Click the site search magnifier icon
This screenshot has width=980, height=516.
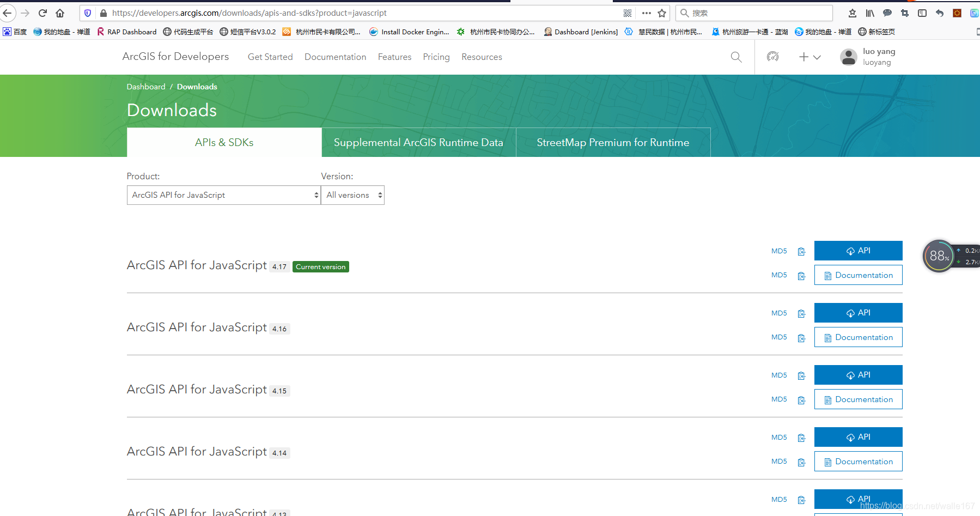(736, 57)
